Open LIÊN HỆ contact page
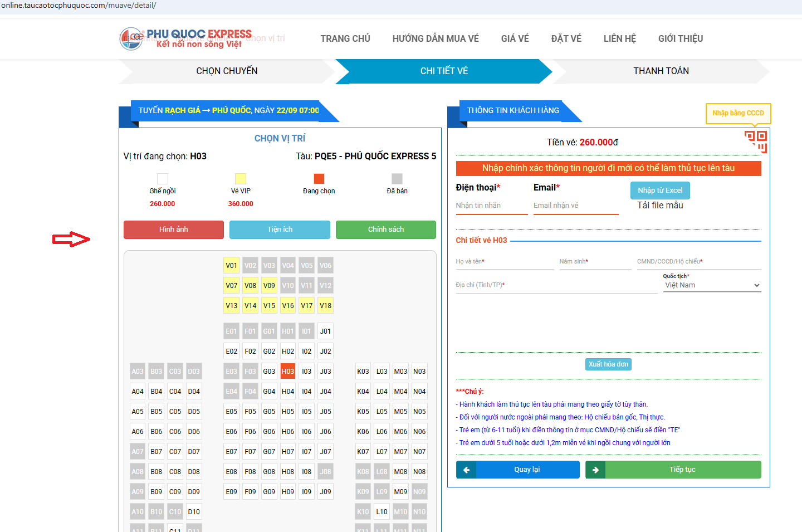The image size is (802, 532). [x=620, y=38]
